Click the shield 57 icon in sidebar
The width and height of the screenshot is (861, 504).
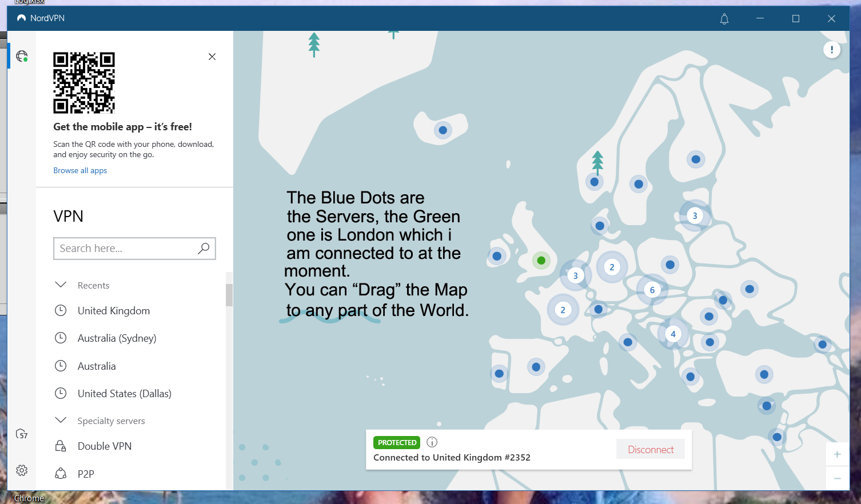(x=22, y=434)
